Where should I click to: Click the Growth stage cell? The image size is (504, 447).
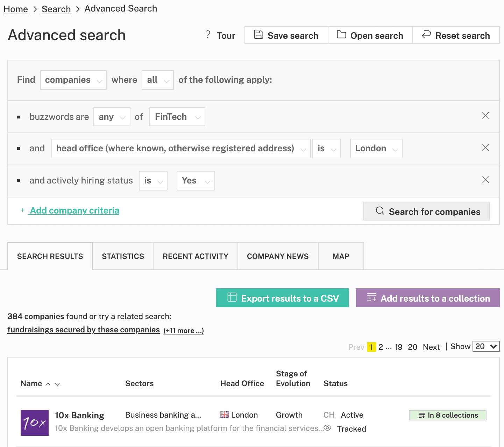[289, 415]
